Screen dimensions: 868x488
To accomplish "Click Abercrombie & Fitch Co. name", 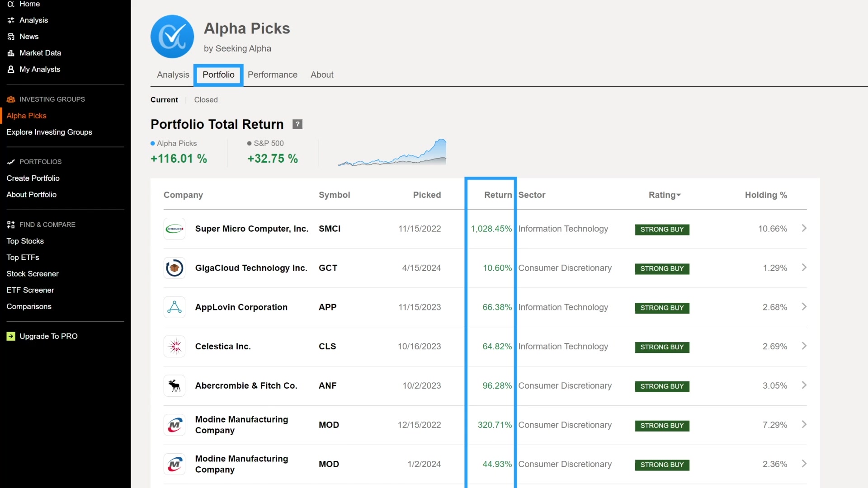I will (246, 386).
